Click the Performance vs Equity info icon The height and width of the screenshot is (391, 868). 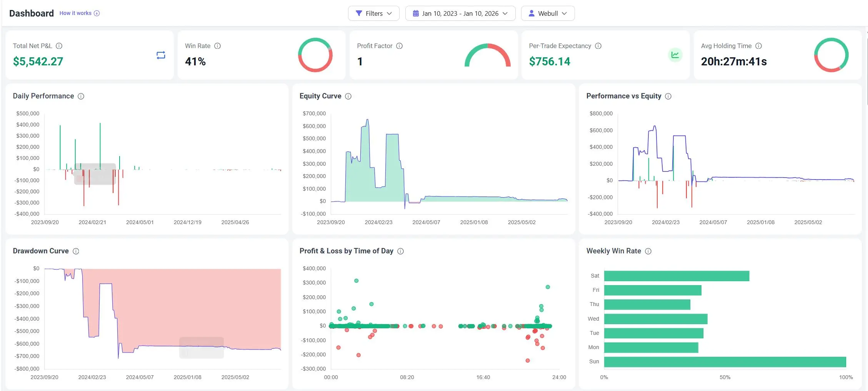coord(668,96)
